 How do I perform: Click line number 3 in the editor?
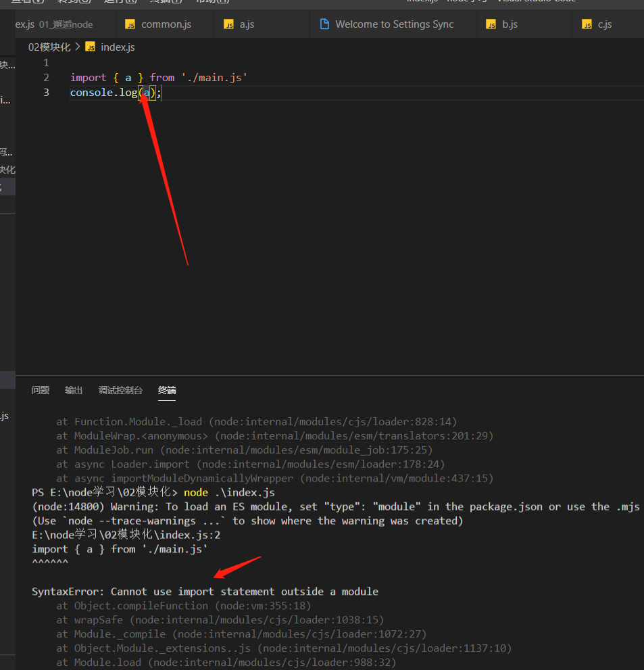(x=45, y=92)
